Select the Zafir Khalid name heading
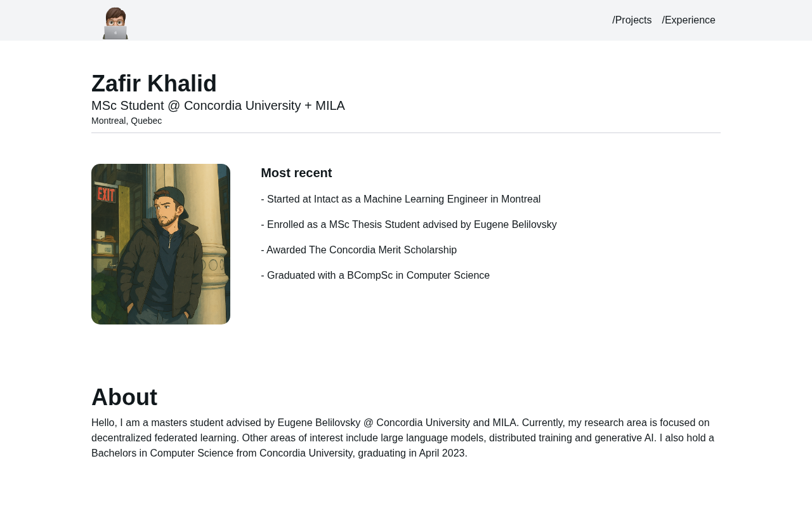The height and width of the screenshot is (508, 812). [154, 84]
